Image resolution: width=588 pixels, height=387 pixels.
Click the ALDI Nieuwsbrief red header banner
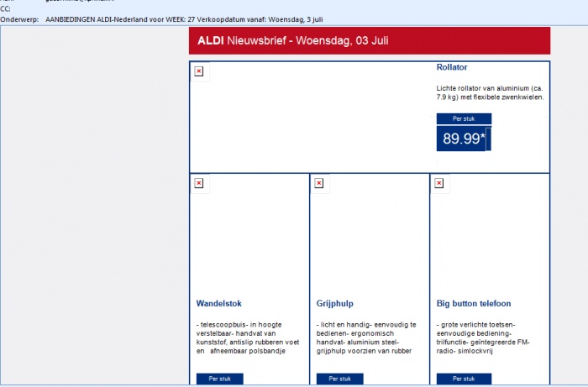coord(370,40)
